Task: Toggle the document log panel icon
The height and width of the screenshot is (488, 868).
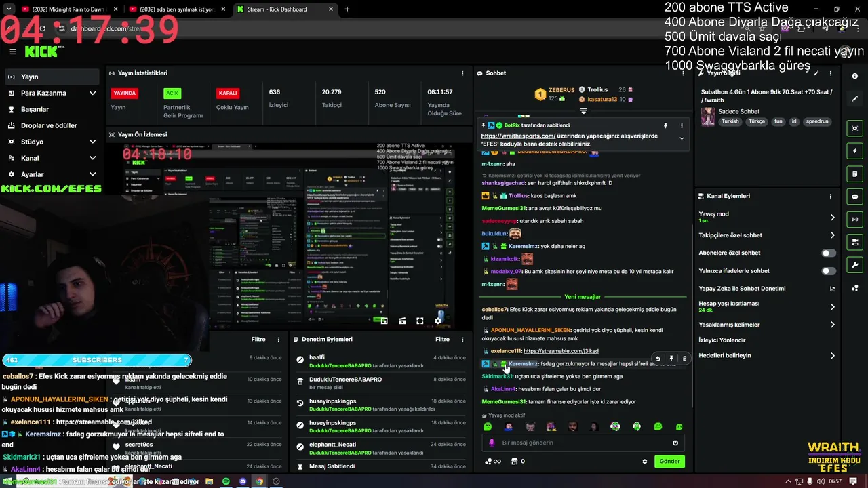Action: pos(855,174)
